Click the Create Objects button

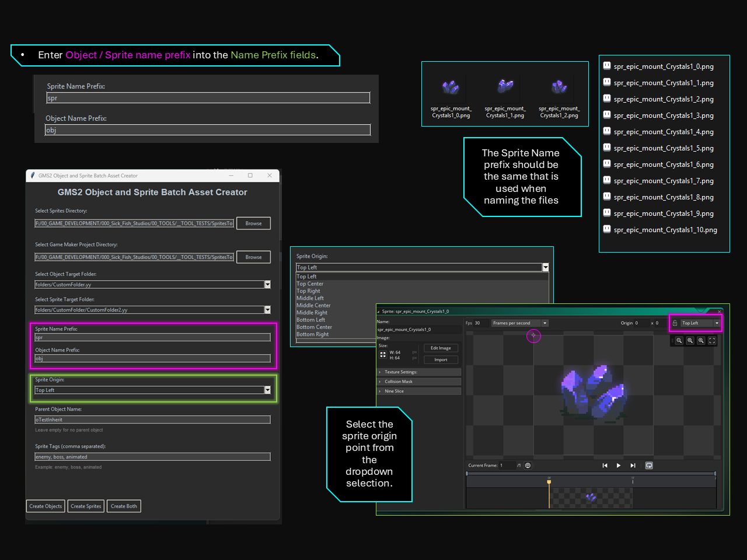coord(46,506)
